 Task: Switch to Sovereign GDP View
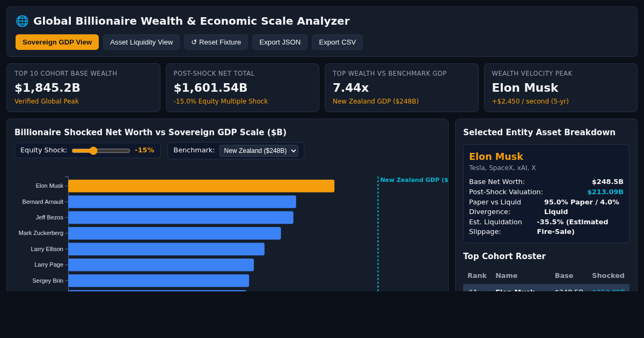click(57, 42)
